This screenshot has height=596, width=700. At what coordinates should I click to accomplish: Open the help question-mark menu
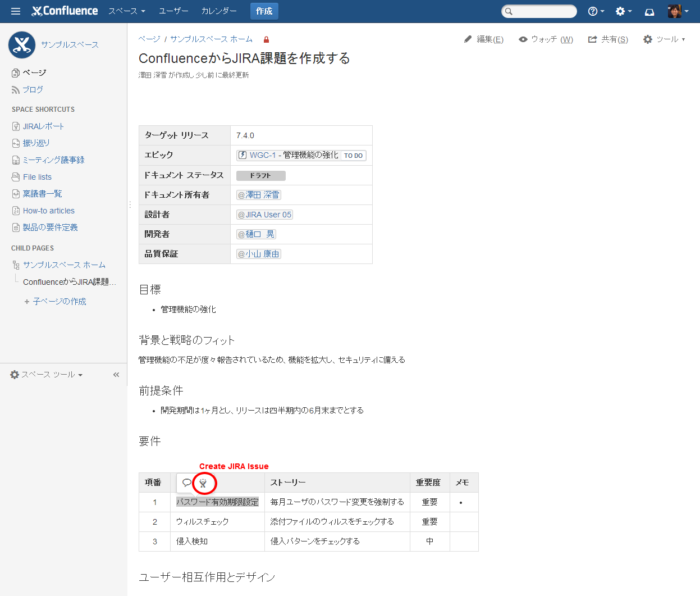point(596,11)
